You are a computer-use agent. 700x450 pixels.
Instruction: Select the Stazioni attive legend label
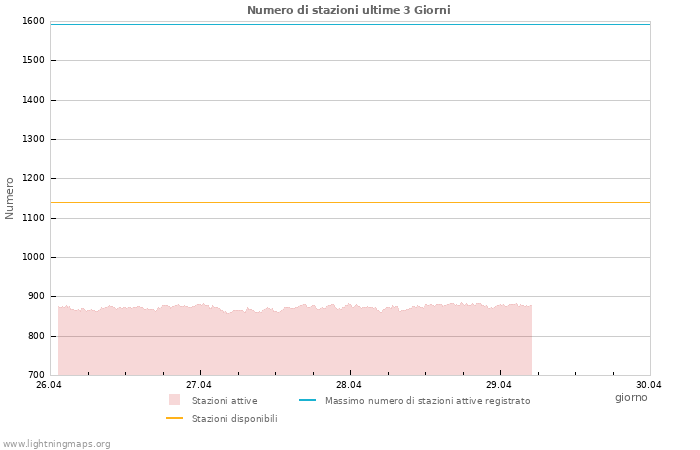[224, 401]
